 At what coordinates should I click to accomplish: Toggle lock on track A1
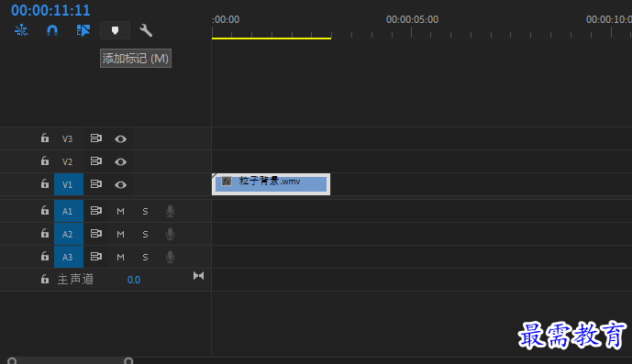tap(45, 210)
